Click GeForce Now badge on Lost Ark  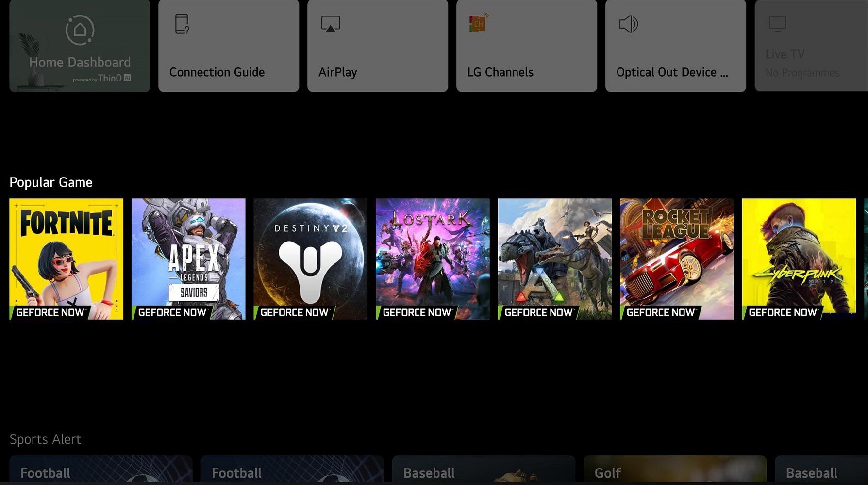(416, 313)
